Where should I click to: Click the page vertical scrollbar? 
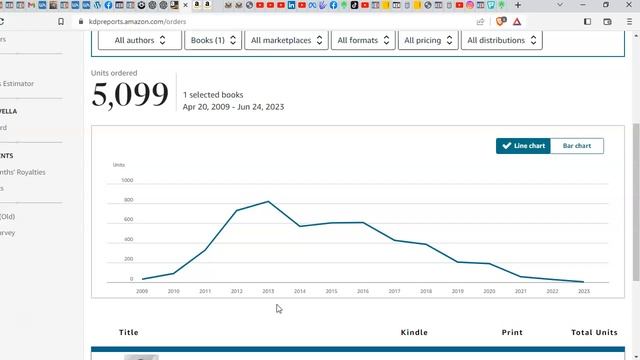tap(636, 202)
